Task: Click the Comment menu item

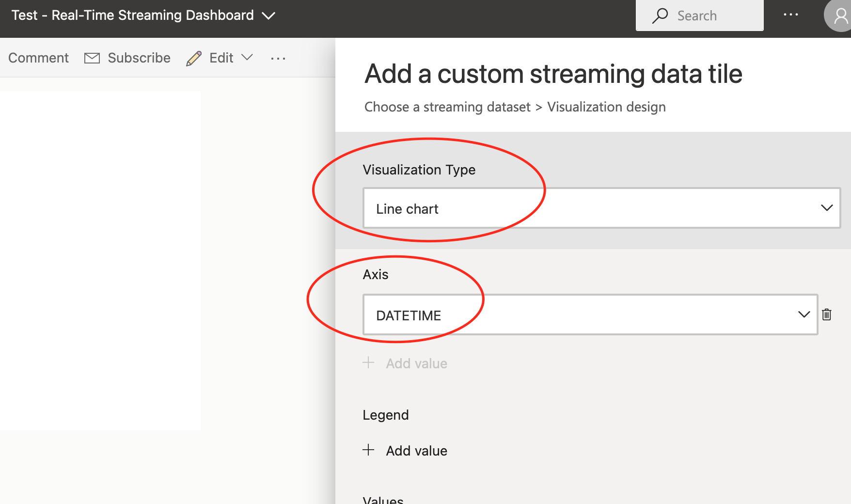Action: [38, 58]
